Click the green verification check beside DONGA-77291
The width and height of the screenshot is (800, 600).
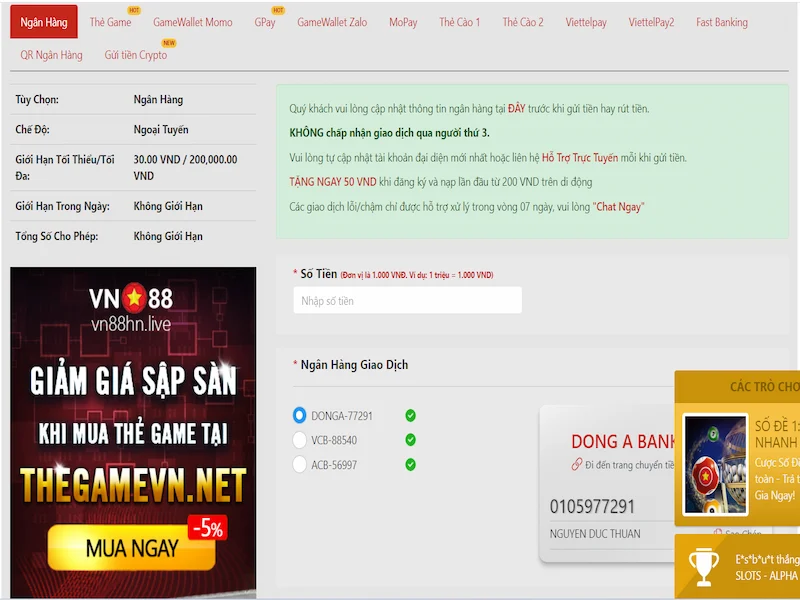(410, 416)
